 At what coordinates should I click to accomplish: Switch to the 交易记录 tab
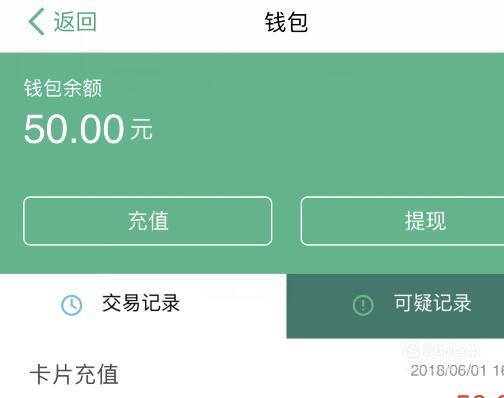click(x=143, y=306)
